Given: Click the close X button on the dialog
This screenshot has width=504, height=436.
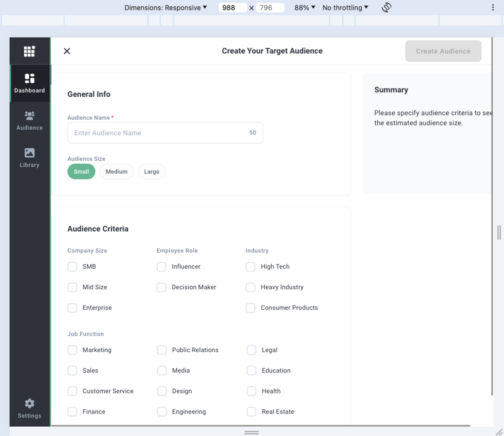Looking at the screenshot, I should click(x=67, y=51).
